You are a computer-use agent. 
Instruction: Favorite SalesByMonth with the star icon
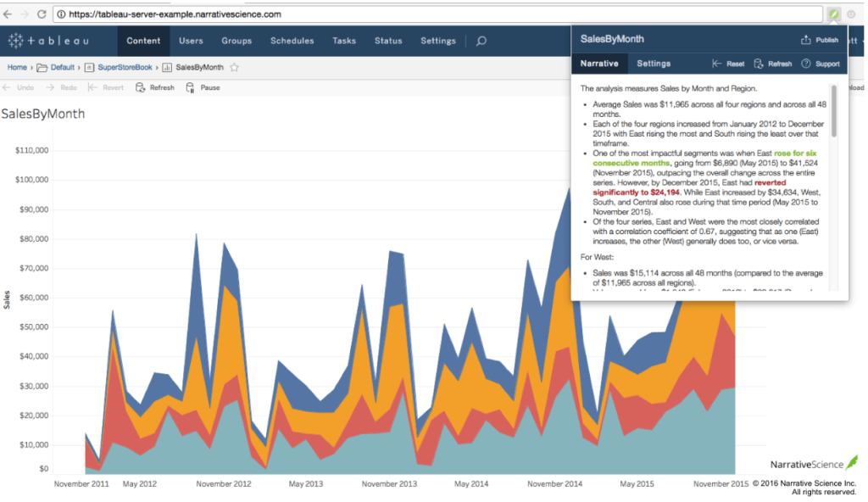pyautogui.click(x=235, y=67)
